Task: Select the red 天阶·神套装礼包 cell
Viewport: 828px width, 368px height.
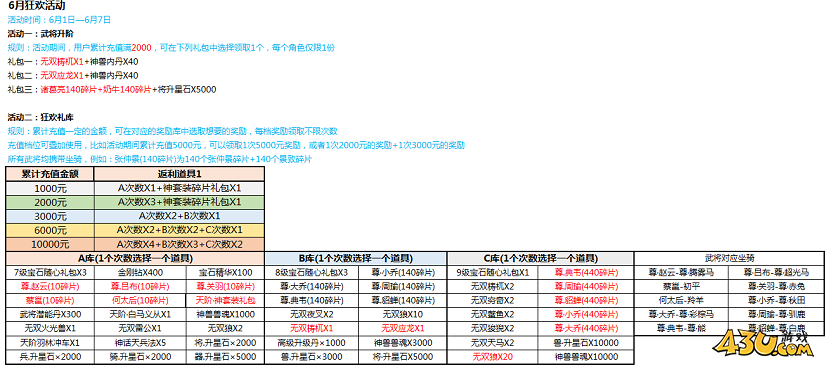Action: 225,300
